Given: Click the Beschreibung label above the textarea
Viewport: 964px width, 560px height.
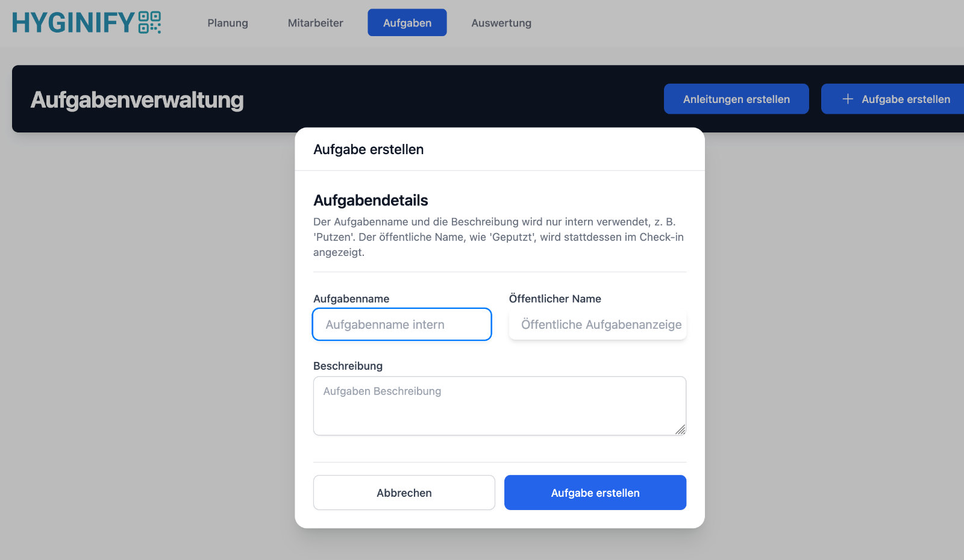Looking at the screenshot, I should [348, 366].
